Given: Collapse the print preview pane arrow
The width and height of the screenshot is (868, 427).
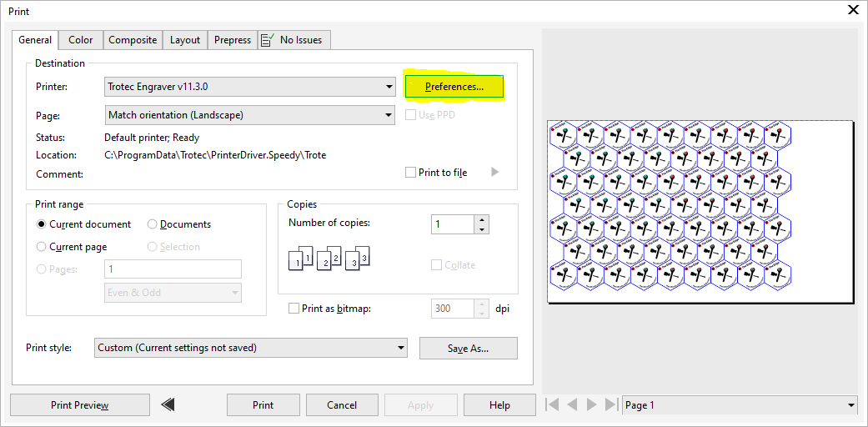Looking at the screenshot, I should [x=168, y=404].
